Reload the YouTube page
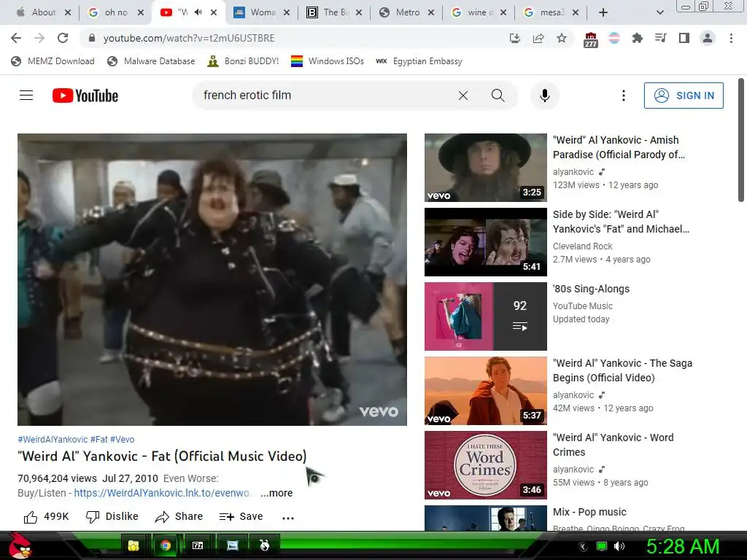The height and width of the screenshot is (560, 747). coord(63,38)
